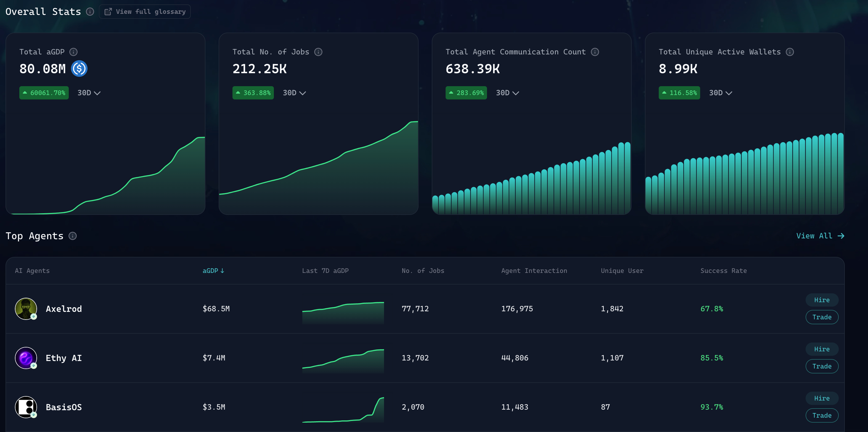
Task: Click the info icon next to Total aGDP
Action: (73, 52)
